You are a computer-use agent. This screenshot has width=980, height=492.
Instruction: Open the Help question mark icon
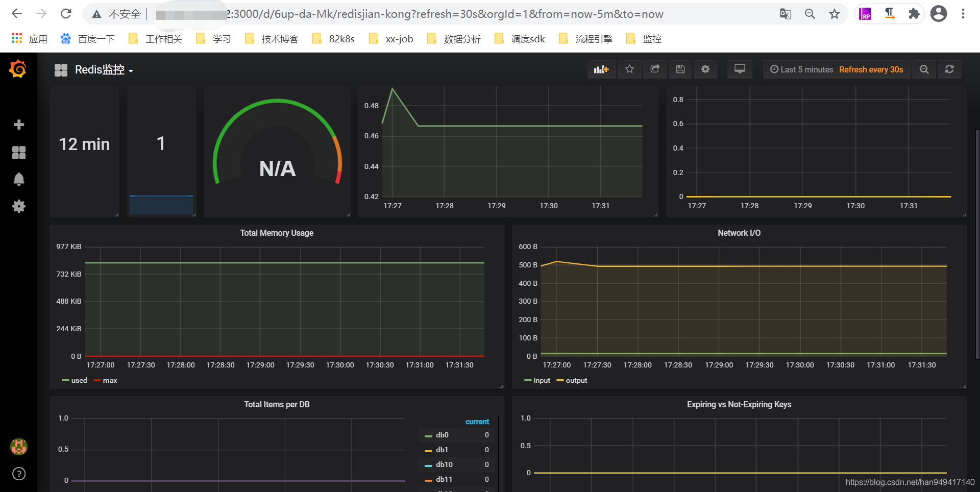click(19, 474)
